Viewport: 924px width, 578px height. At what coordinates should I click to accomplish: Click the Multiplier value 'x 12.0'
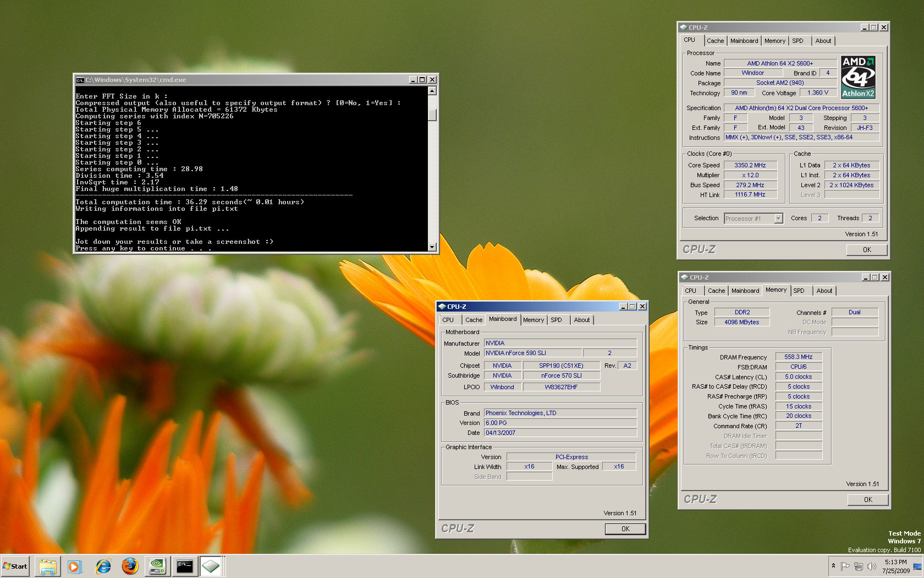point(750,175)
